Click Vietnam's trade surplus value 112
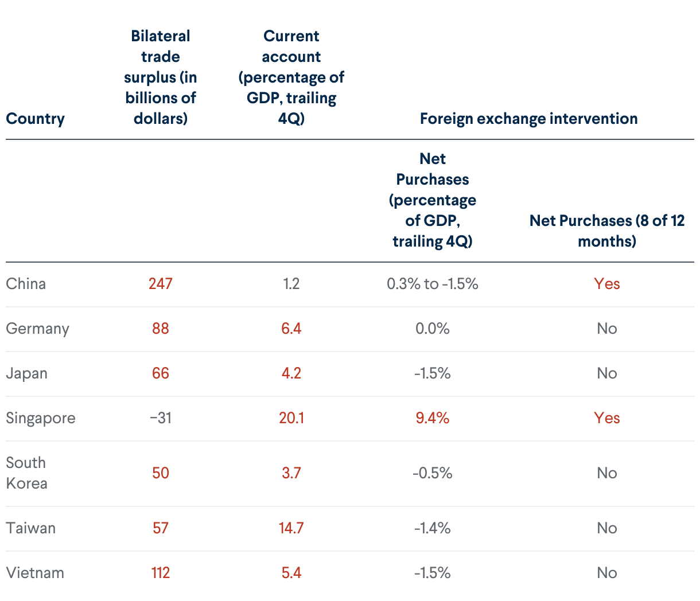The height and width of the screenshot is (601, 700). [x=161, y=573]
